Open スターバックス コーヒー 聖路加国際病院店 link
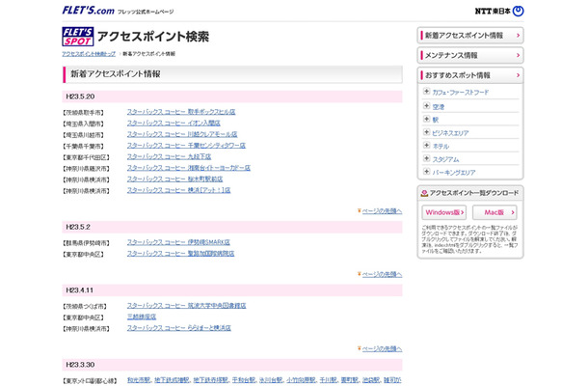The width and height of the screenshot is (588, 386). (x=181, y=254)
